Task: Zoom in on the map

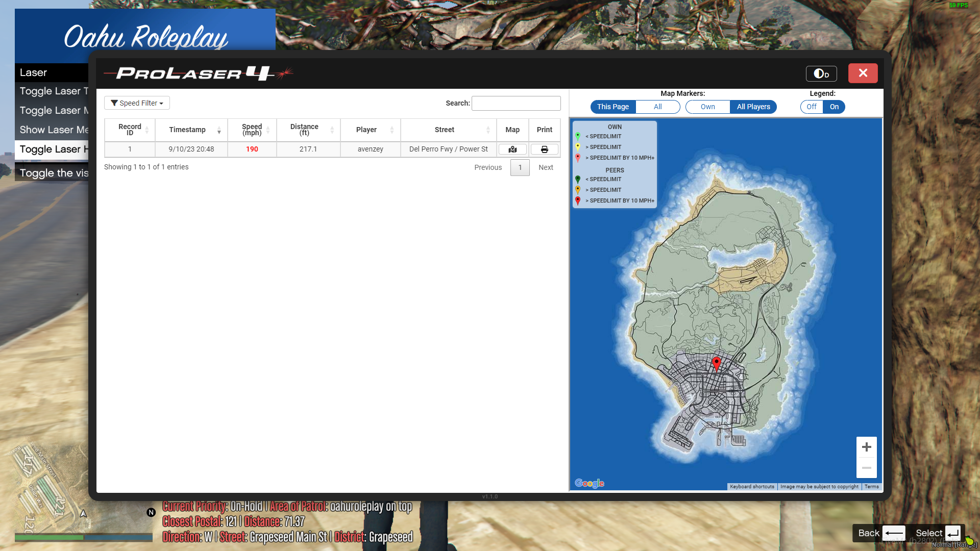Action: (867, 447)
